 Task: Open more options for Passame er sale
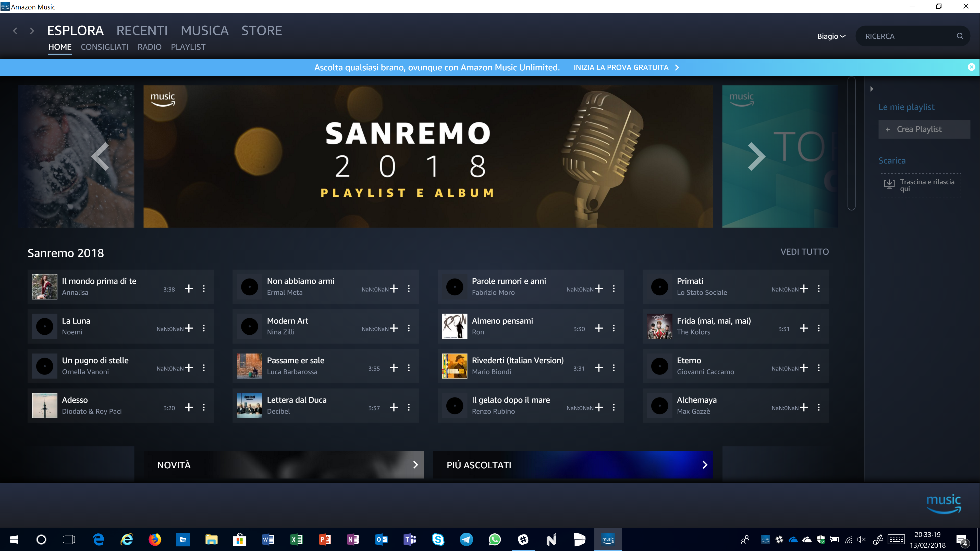click(x=409, y=368)
